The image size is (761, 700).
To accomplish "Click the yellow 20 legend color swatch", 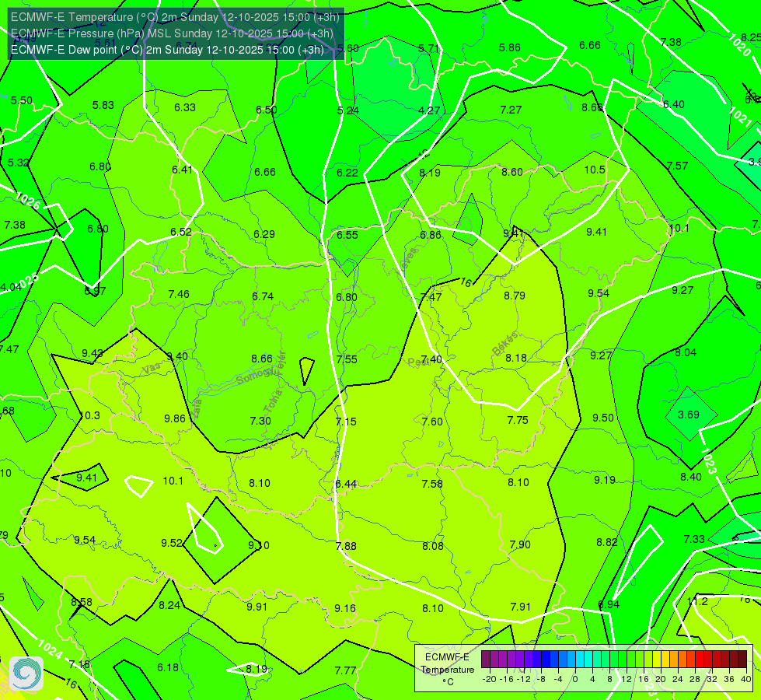I will coord(657,660).
